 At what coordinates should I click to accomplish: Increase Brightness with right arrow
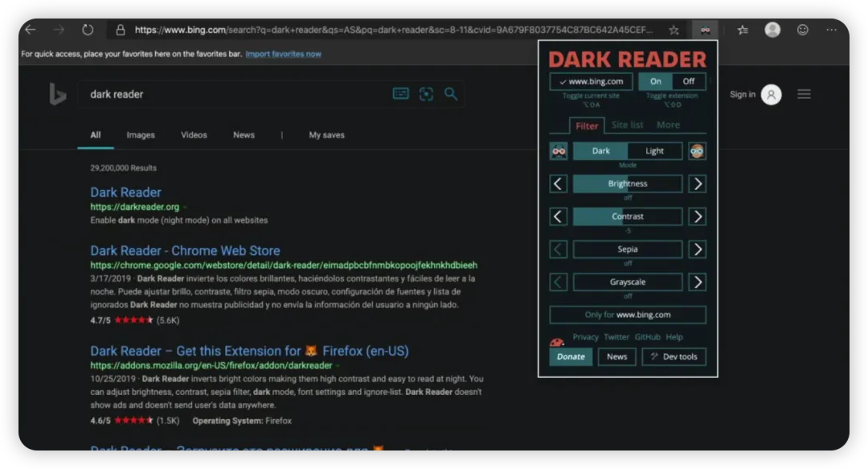(x=698, y=183)
